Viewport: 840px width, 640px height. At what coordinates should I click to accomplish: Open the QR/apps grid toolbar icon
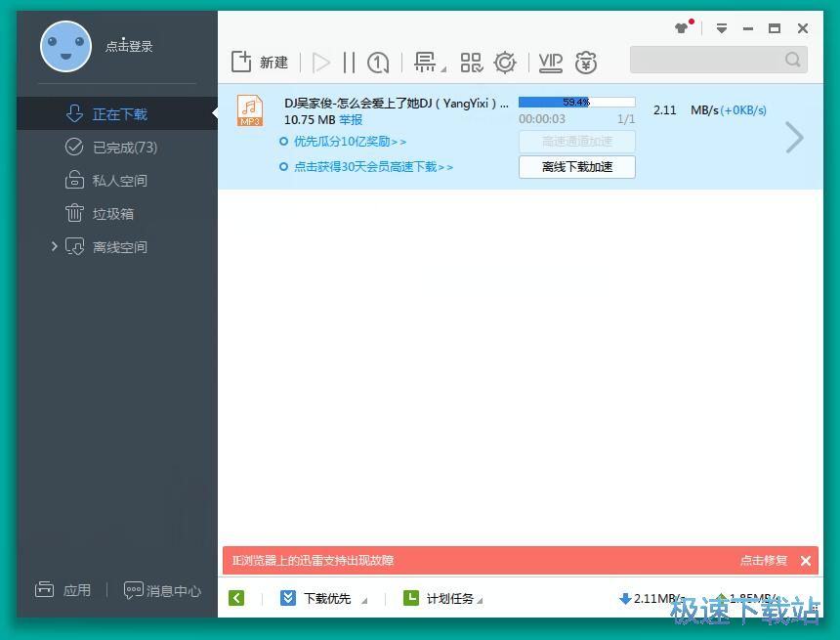472,63
